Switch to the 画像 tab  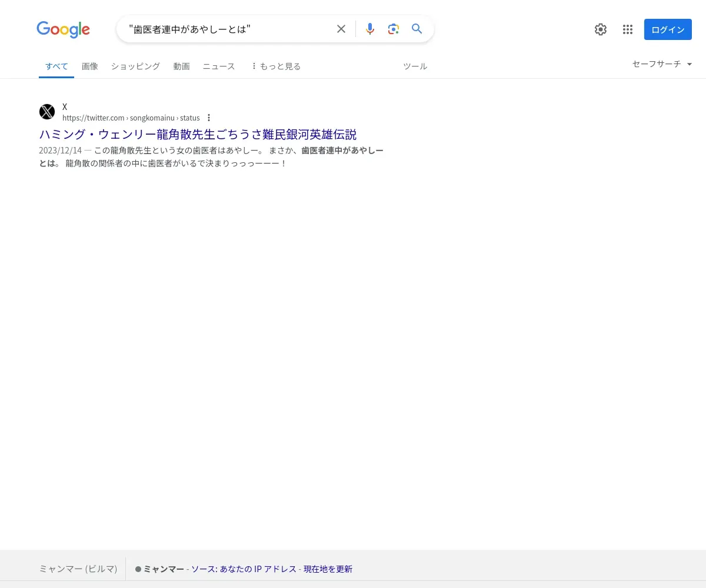tap(90, 66)
